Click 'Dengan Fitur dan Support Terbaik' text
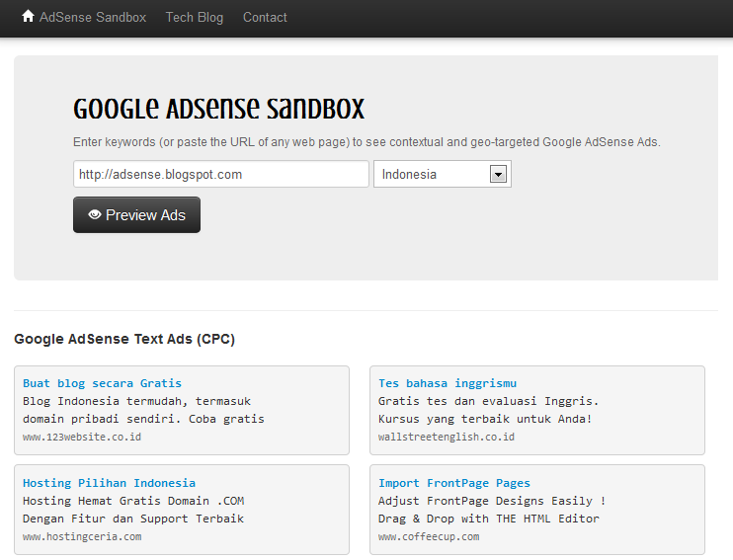733x560 pixels. click(133, 519)
